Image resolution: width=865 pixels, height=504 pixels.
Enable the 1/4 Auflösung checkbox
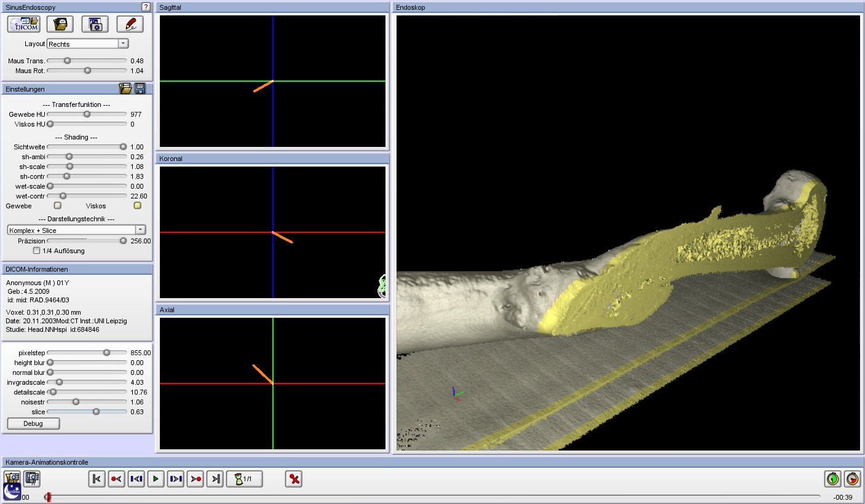[x=37, y=251]
